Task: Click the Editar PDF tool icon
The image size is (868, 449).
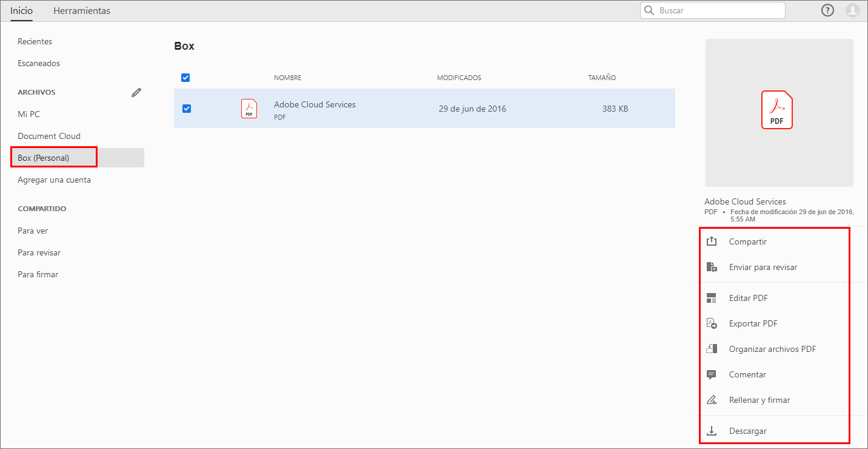Action: click(711, 298)
